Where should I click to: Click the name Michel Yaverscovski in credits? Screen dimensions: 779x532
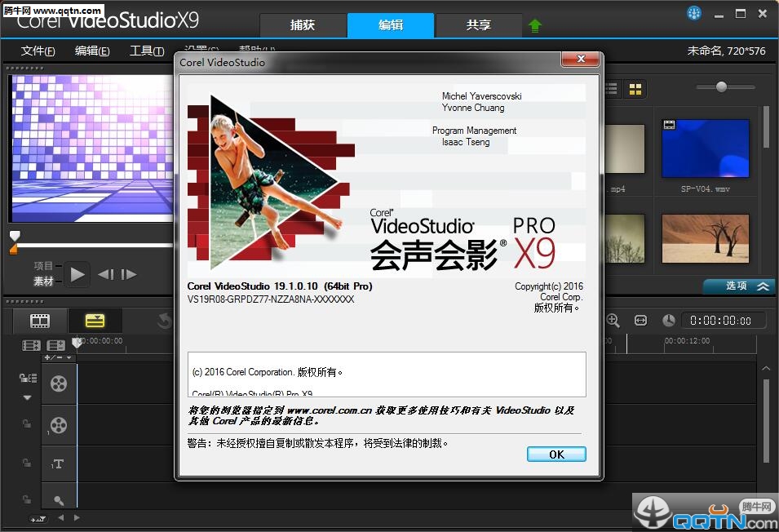point(481,95)
